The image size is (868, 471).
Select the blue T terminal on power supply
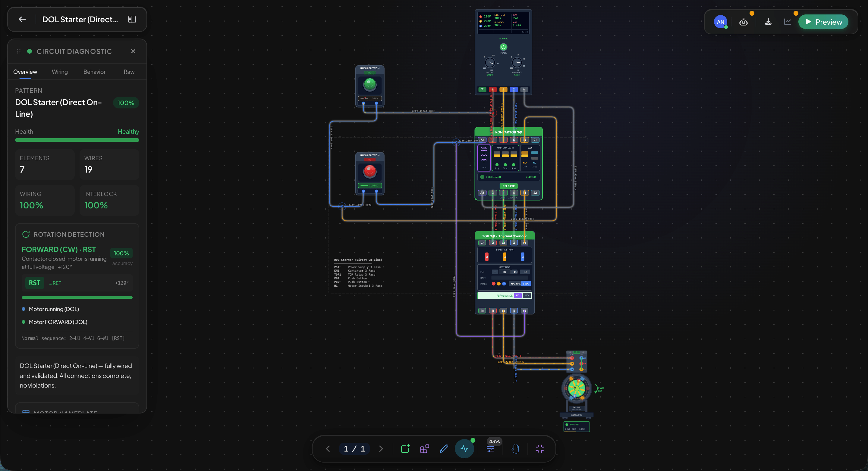point(514,89)
